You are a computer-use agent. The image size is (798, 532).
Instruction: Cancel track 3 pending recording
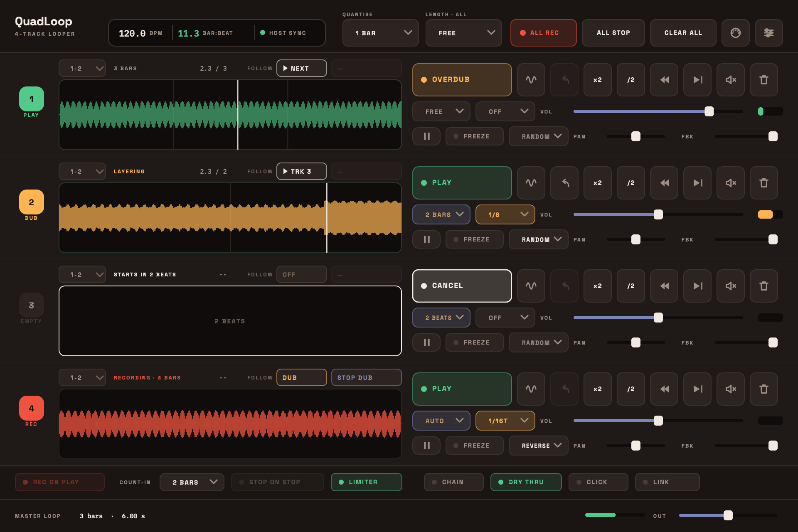pyautogui.click(x=462, y=286)
